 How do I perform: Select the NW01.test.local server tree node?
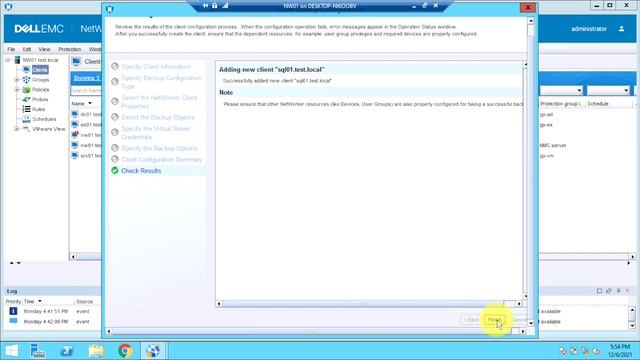40,60
